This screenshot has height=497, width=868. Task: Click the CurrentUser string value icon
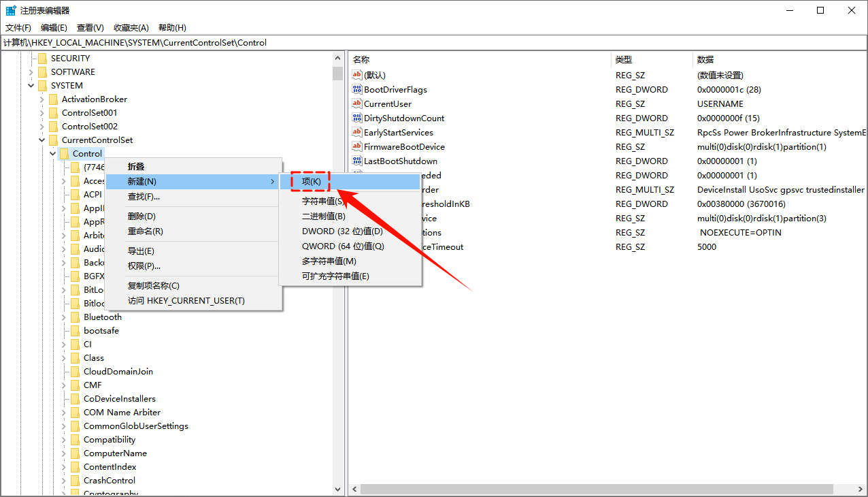[x=357, y=104]
